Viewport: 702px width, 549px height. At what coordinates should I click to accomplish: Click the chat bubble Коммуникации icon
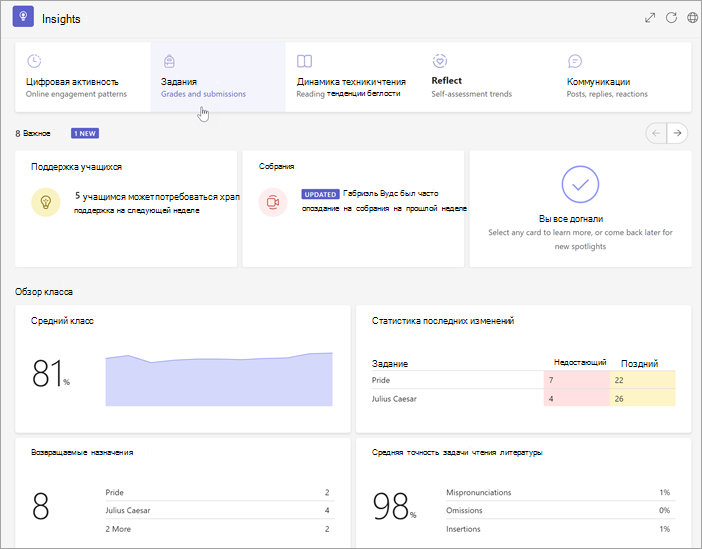click(x=575, y=61)
